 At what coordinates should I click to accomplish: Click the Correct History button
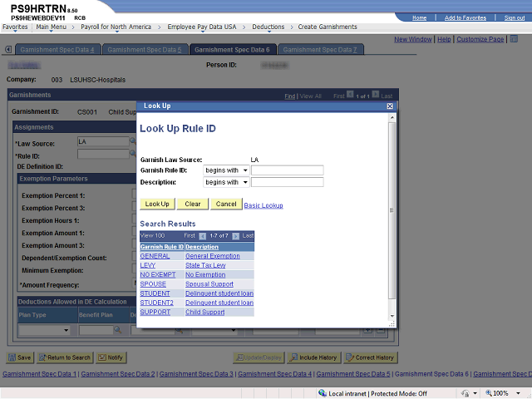(x=370, y=357)
